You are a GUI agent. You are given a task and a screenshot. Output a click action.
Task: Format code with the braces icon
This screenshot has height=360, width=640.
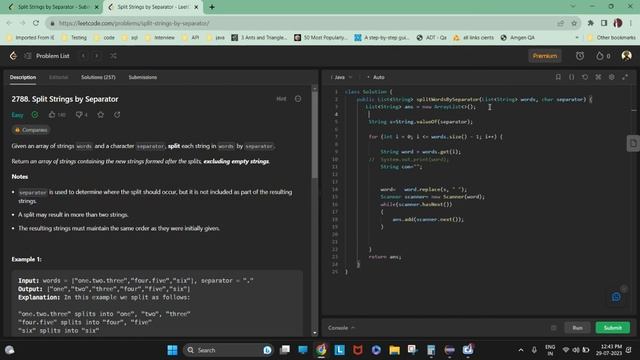[x=571, y=77]
